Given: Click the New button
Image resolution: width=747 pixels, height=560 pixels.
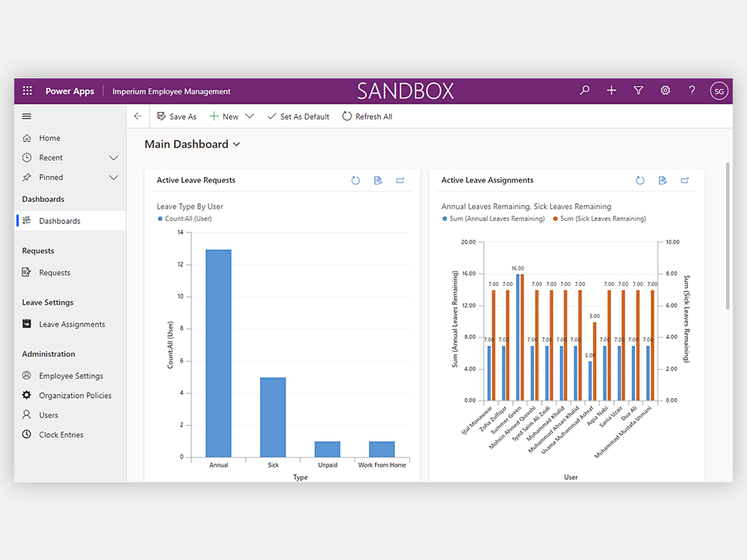Looking at the screenshot, I should (x=224, y=116).
